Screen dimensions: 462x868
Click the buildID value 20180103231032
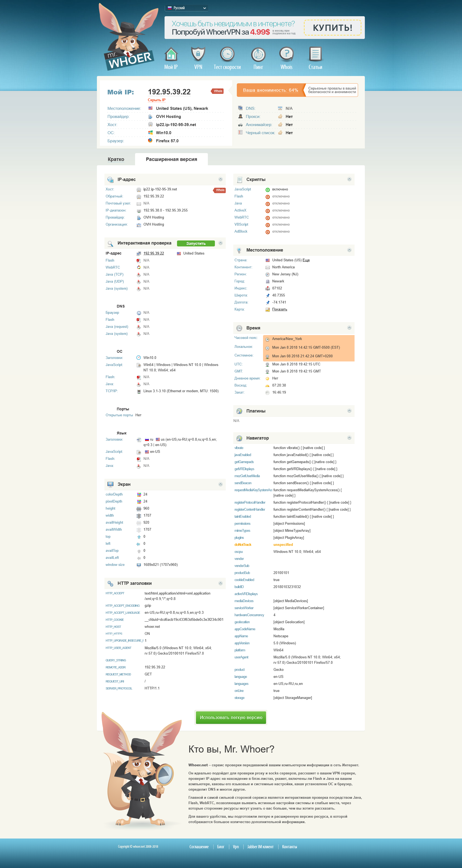(287, 587)
